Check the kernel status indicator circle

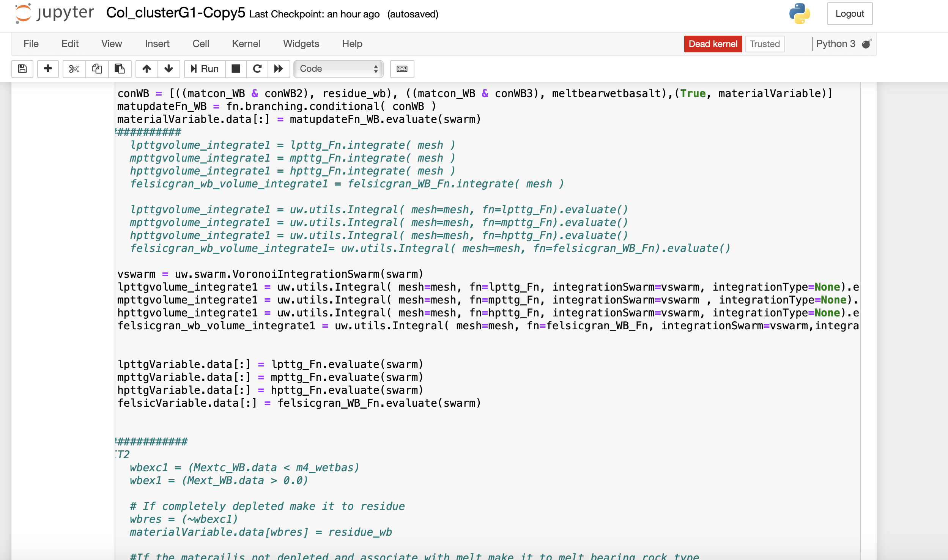[x=866, y=44]
